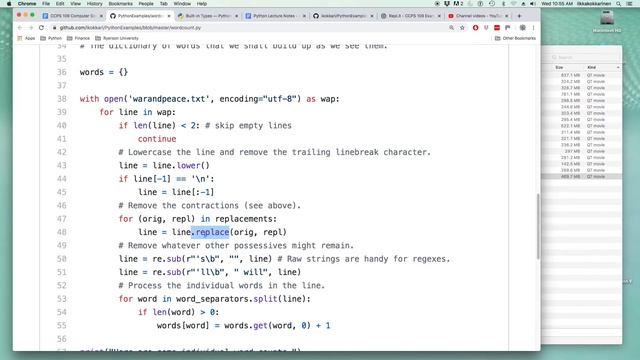Click the github.com address bar URL
640x360 pixels.
tap(130, 28)
